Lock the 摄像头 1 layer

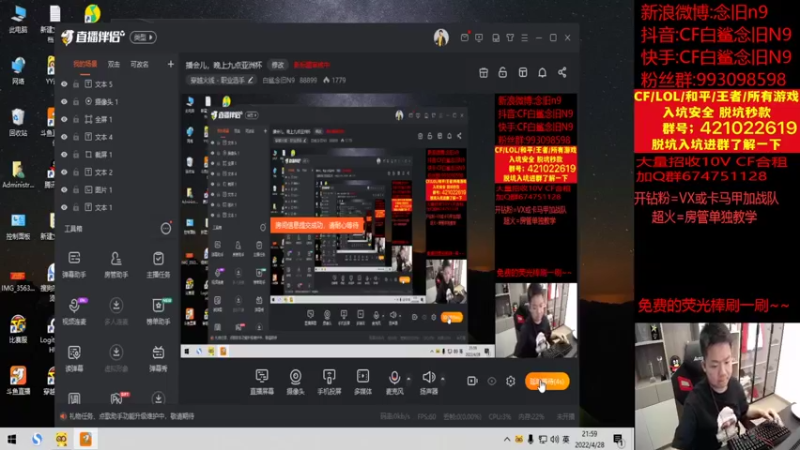76,102
